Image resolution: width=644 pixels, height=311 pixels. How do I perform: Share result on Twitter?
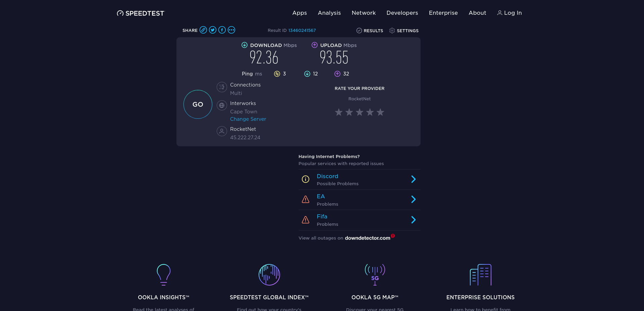tap(213, 30)
